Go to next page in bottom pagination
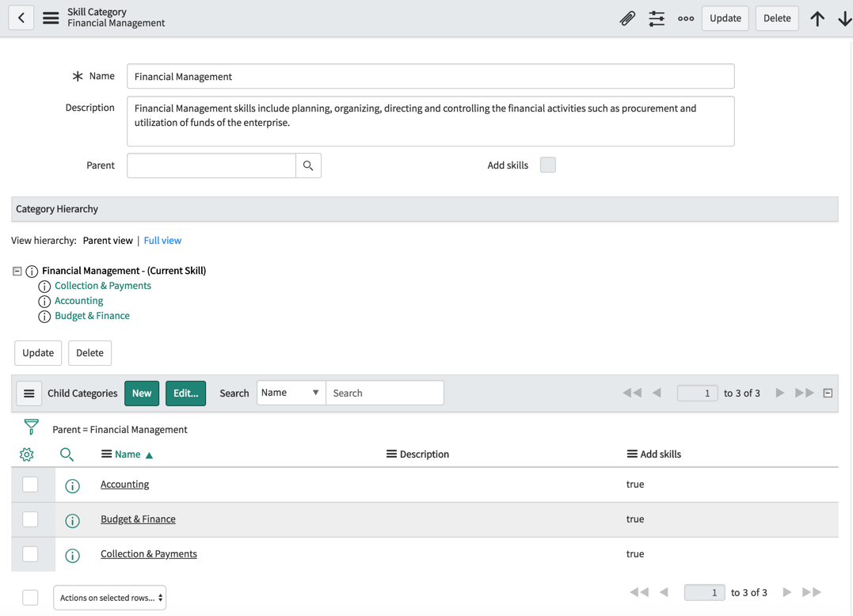 [x=786, y=592]
